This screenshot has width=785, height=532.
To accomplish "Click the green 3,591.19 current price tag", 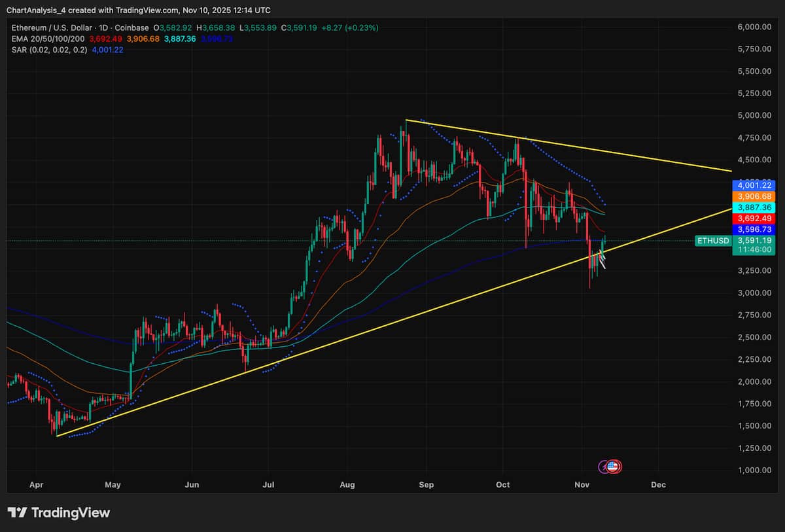I will click(754, 241).
